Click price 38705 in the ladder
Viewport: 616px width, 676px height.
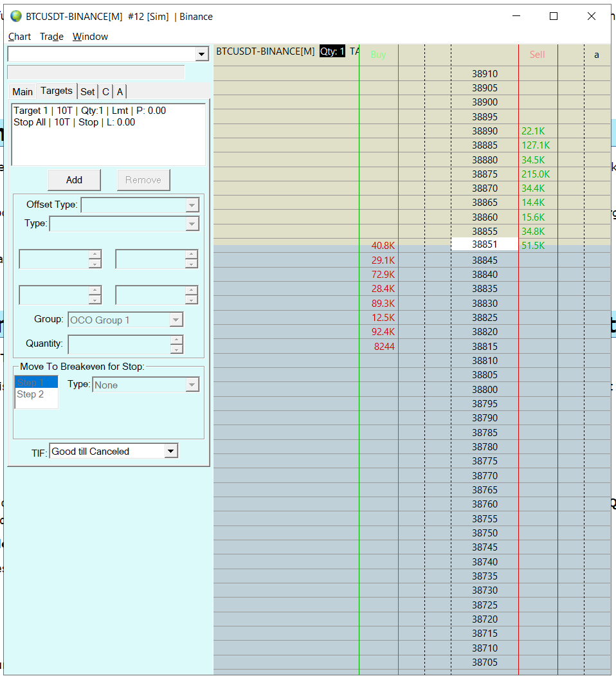(485, 662)
